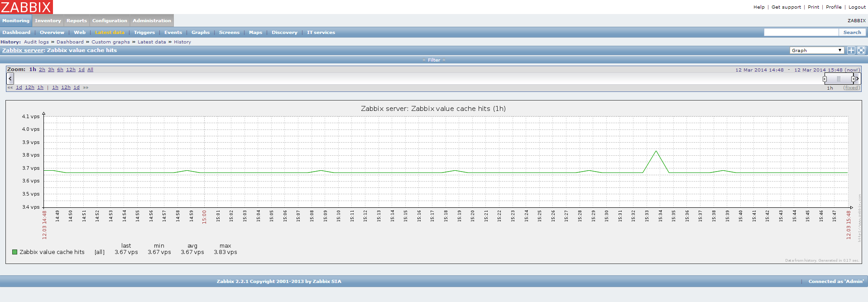Image resolution: width=868 pixels, height=302 pixels.
Task: Focus the search input field
Action: tap(801, 32)
